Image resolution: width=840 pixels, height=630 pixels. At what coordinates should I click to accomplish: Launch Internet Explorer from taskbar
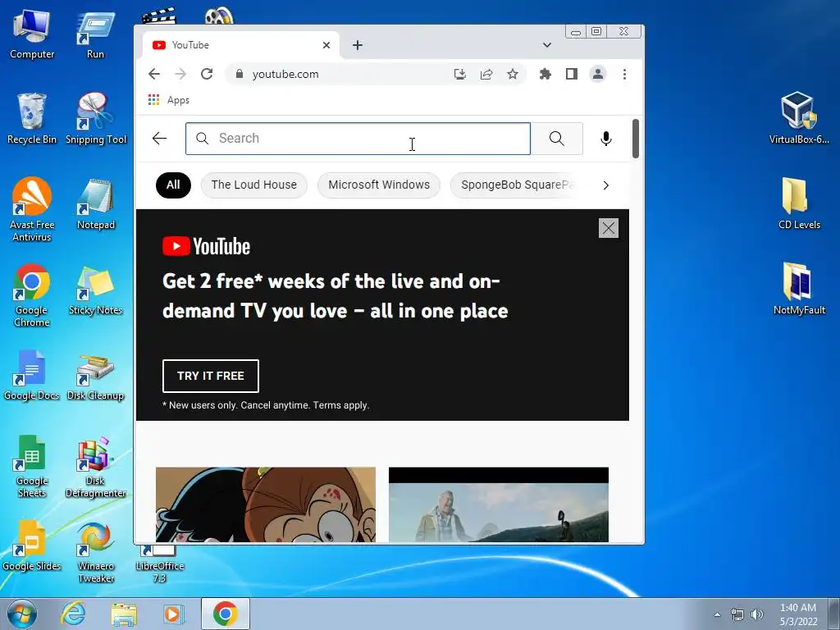click(x=73, y=614)
